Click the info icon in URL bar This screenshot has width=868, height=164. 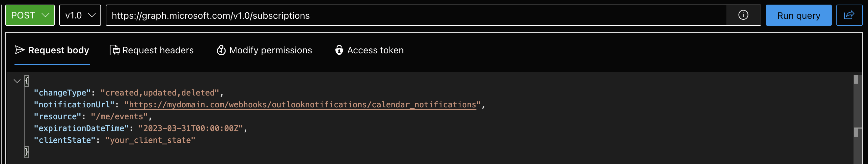[x=743, y=15]
